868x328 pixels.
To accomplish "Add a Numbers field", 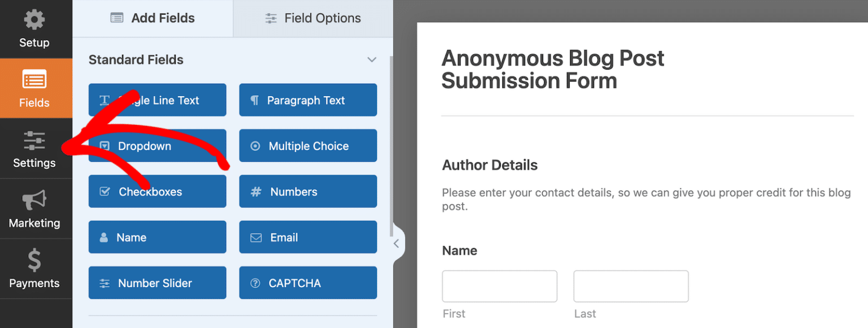I will point(308,192).
